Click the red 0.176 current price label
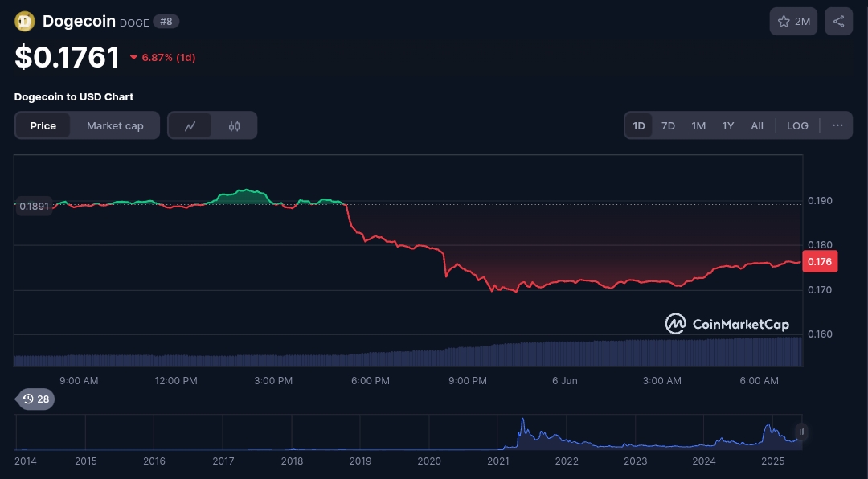The height and width of the screenshot is (479, 868). click(820, 261)
